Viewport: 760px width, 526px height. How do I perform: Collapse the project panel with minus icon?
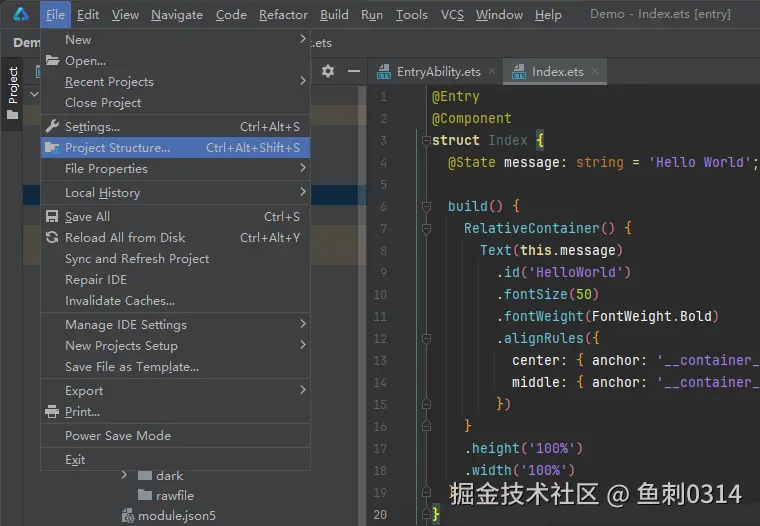point(354,71)
